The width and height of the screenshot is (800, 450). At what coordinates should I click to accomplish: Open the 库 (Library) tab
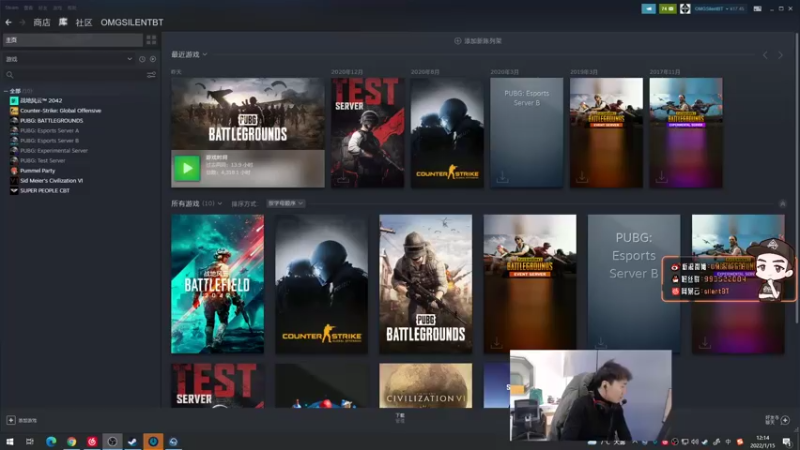coord(63,22)
